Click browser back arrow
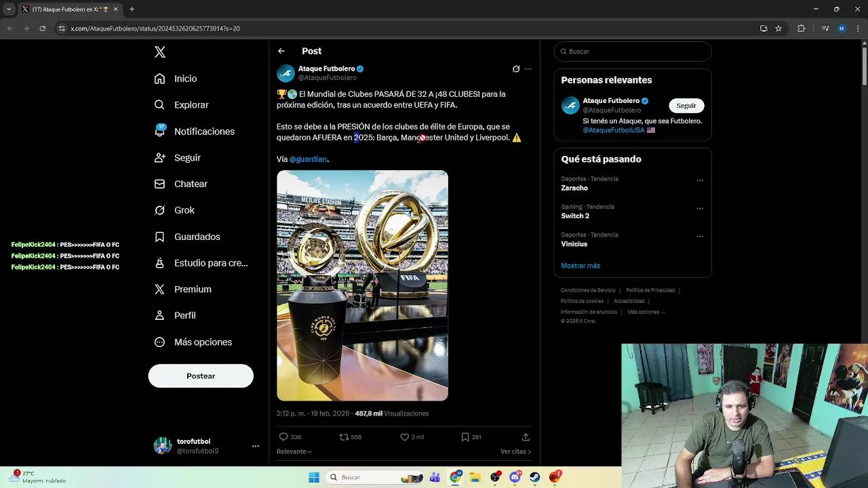 9,28
